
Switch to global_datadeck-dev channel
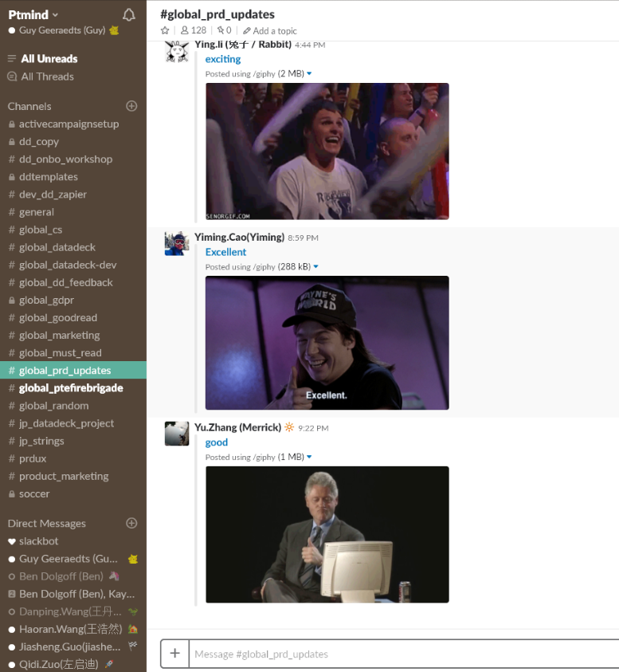point(73,265)
